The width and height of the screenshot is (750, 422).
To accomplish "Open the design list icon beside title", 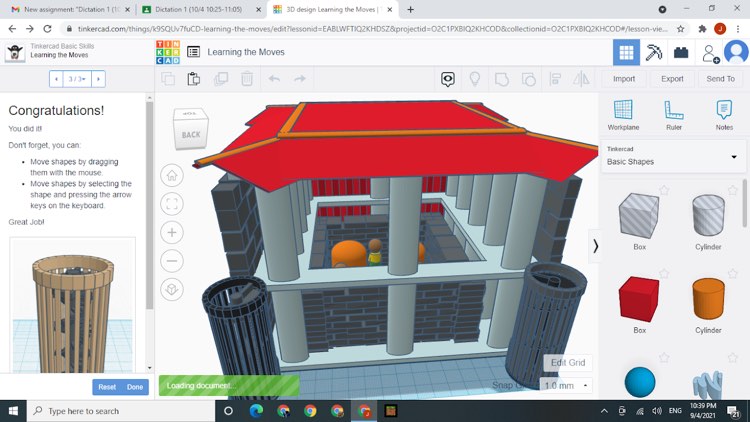I will click(x=194, y=52).
